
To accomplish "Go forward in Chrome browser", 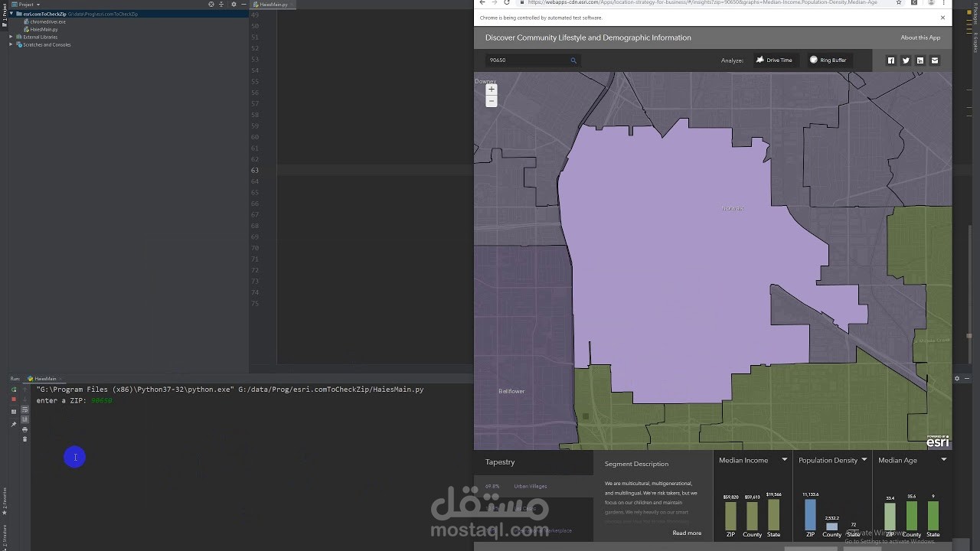I will point(494,2).
